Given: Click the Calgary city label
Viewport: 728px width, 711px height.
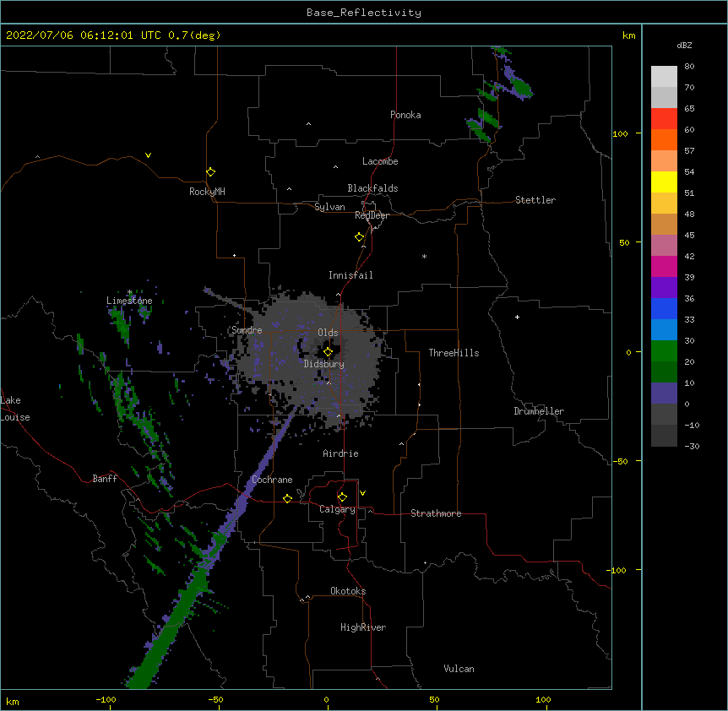Looking at the screenshot, I should (337, 509).
